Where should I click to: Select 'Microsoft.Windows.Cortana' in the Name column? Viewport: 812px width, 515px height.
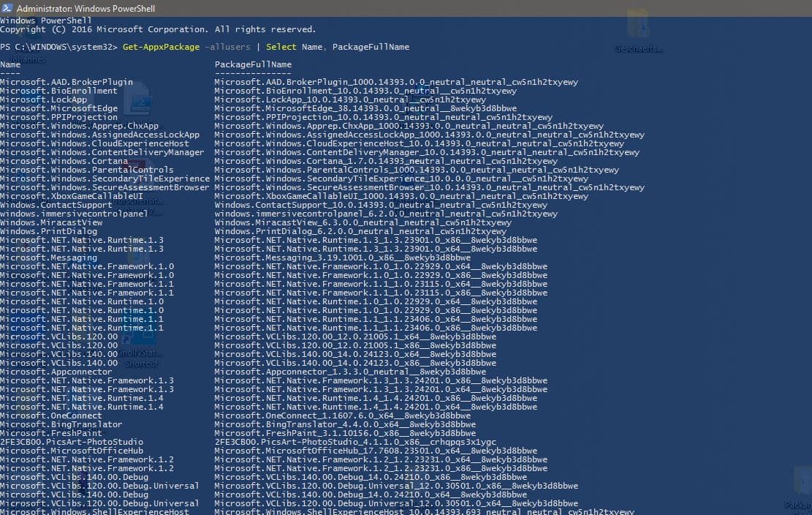[x=64, y=161]
